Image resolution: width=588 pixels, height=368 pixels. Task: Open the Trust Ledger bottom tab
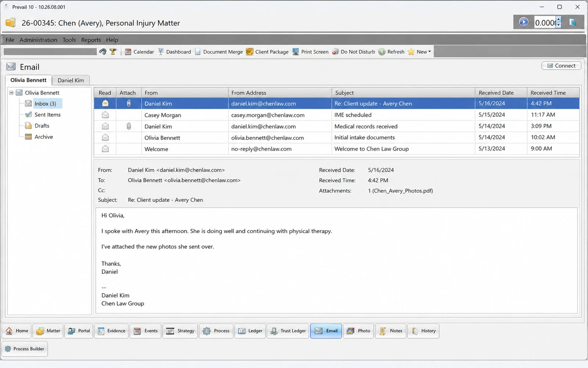(288, 331)
